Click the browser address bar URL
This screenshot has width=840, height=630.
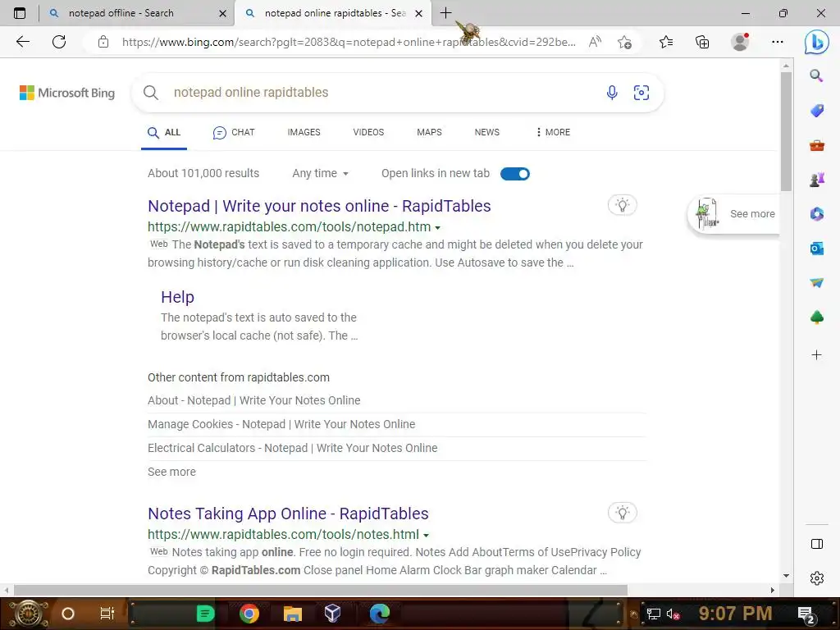[x=349, y=42]
